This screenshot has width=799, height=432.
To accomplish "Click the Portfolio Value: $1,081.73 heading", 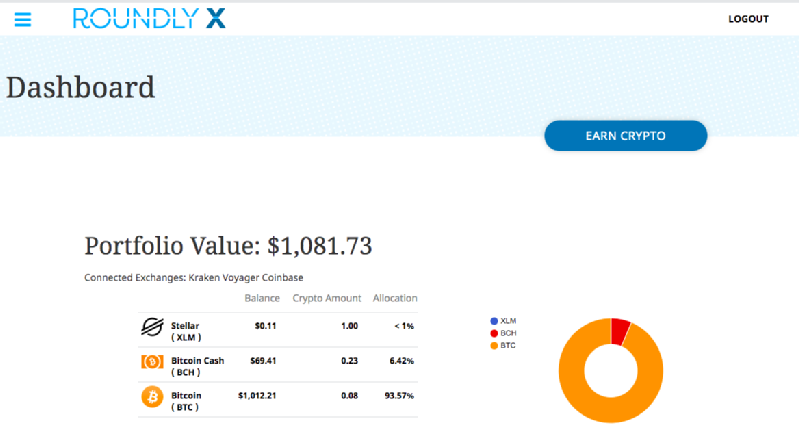I will point(228,246).
